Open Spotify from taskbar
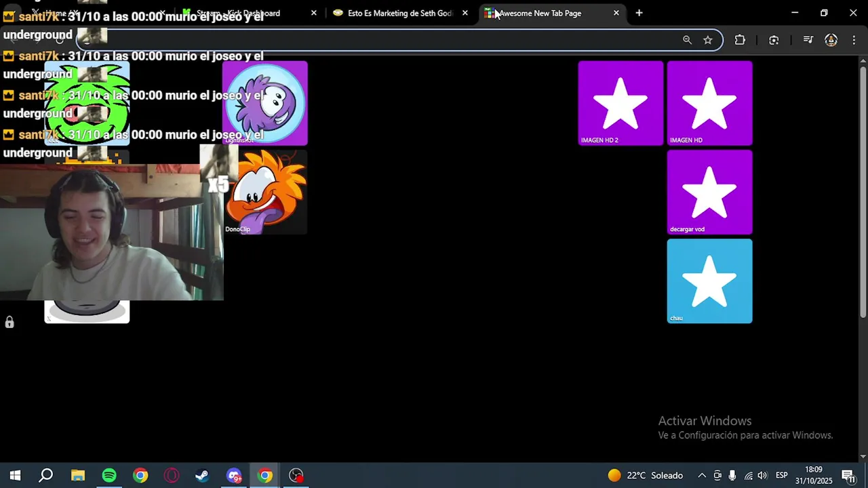Image resolution: width=868 pixels, height=488 pixels. click(x=109, y=475)
